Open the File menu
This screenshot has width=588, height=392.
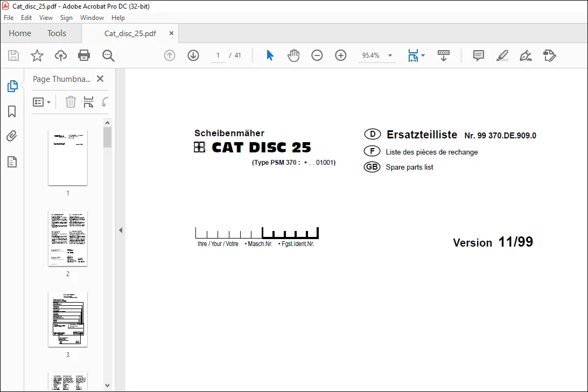(9, 18)
